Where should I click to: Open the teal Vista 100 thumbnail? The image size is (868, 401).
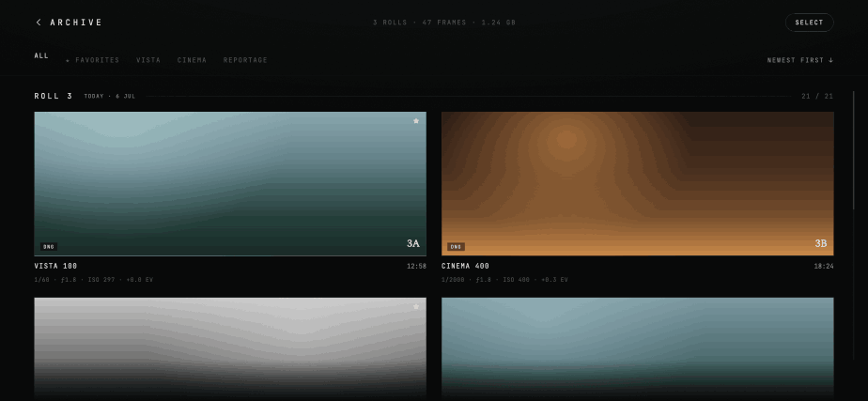pos(230,184)
